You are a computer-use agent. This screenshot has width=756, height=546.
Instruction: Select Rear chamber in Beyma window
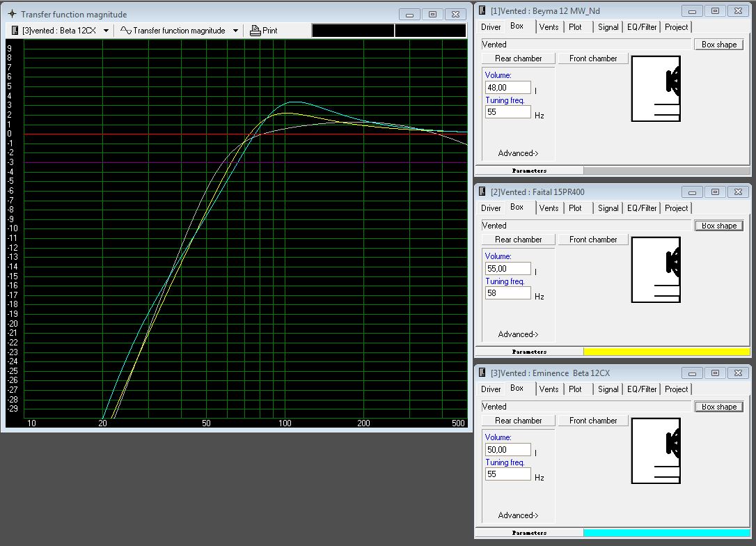pyautogui.click(x=519, y=58)
